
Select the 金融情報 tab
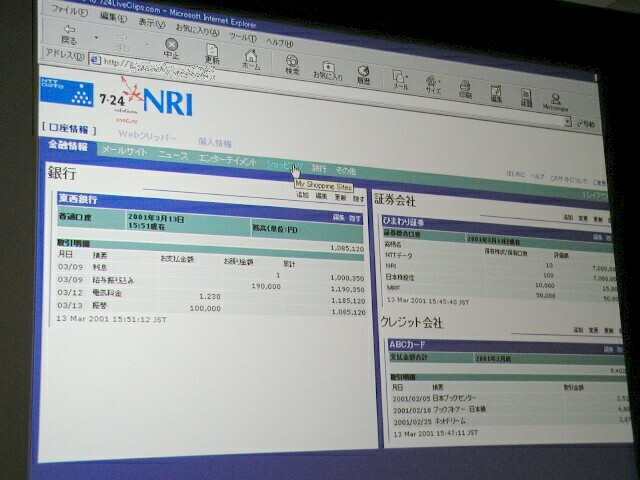[x=67, y=146]
